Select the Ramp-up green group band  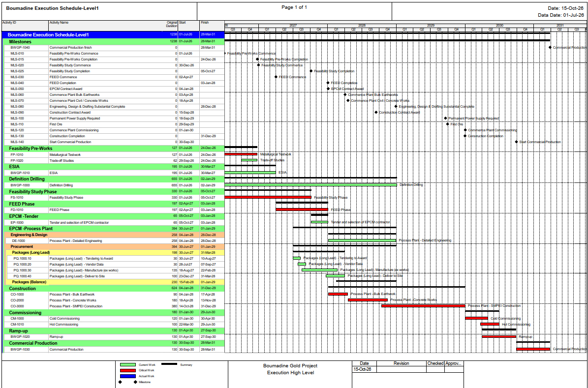click(x=114, y=331)
